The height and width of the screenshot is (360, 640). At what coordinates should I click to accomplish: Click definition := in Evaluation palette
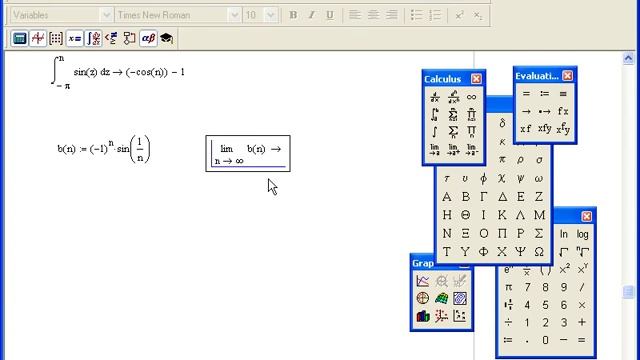pos(544,93)
